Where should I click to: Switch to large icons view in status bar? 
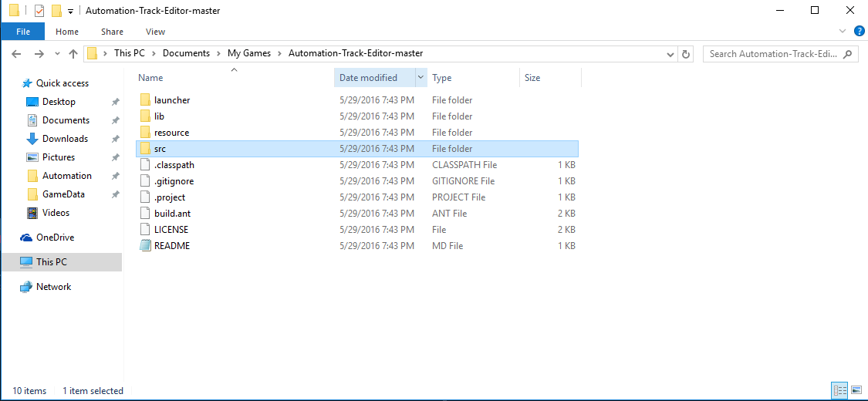click(856, 391)
